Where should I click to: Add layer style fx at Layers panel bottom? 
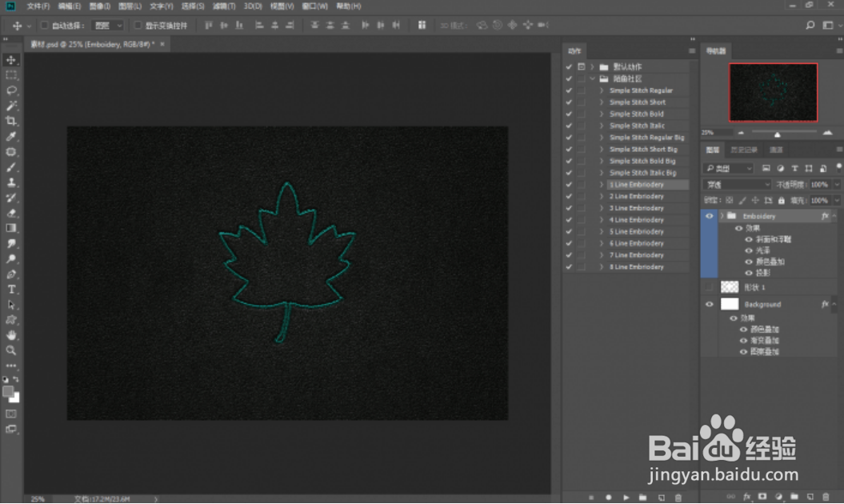746,497
